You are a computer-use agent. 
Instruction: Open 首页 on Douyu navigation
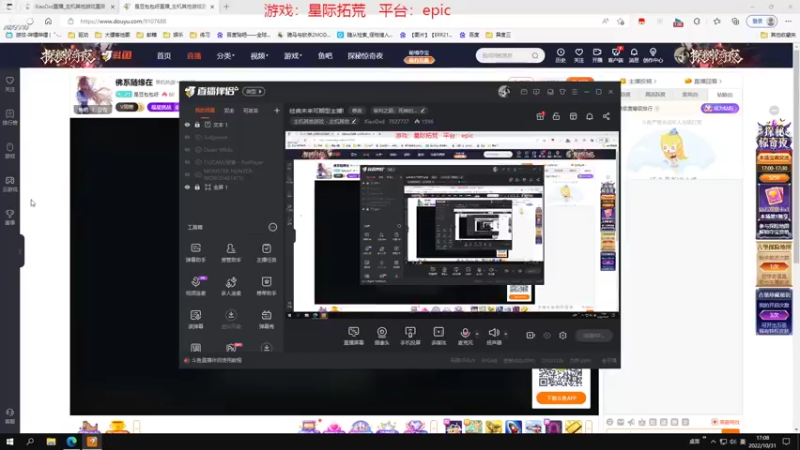pos(164,56)
